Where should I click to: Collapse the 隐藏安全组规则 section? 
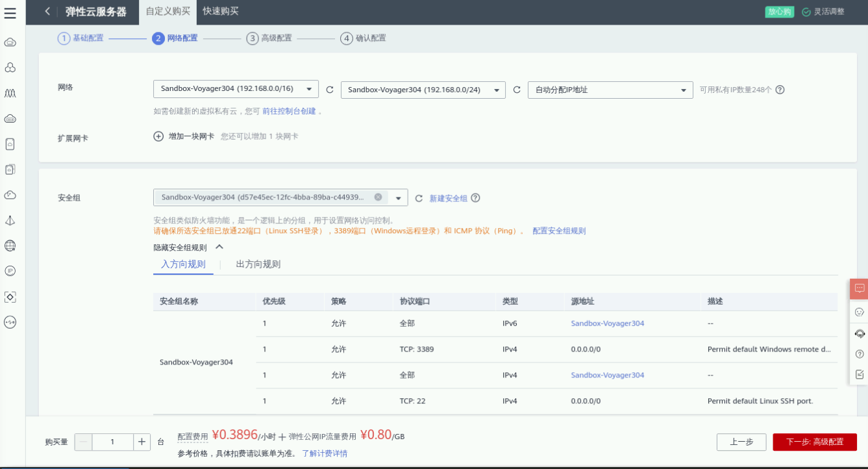click(x=188, y=247)
